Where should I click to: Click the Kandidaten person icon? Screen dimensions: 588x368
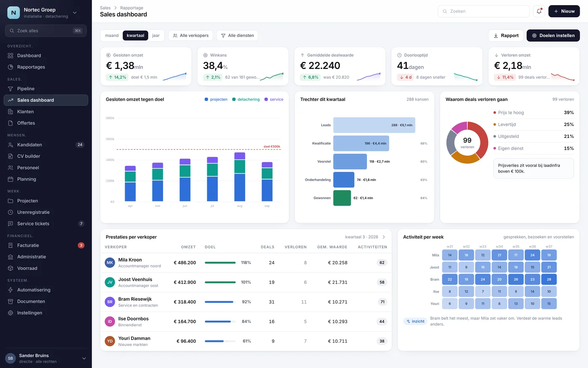point(10,145)
